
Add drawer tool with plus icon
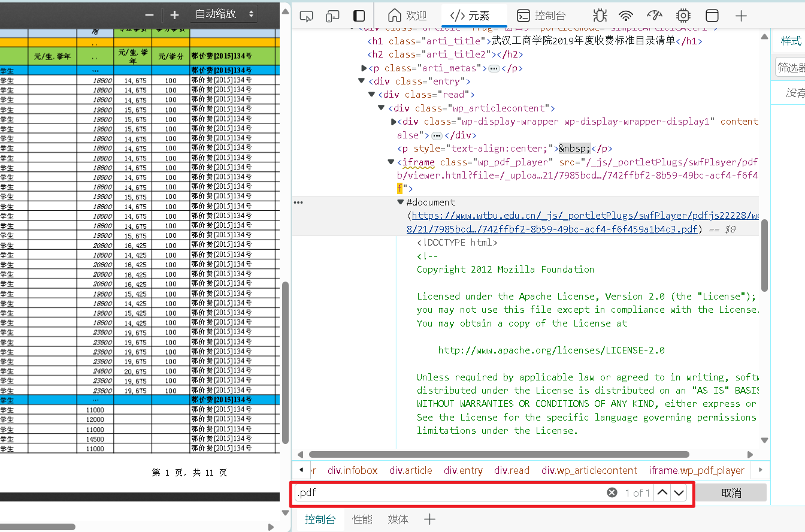click(x=429, y=519)
